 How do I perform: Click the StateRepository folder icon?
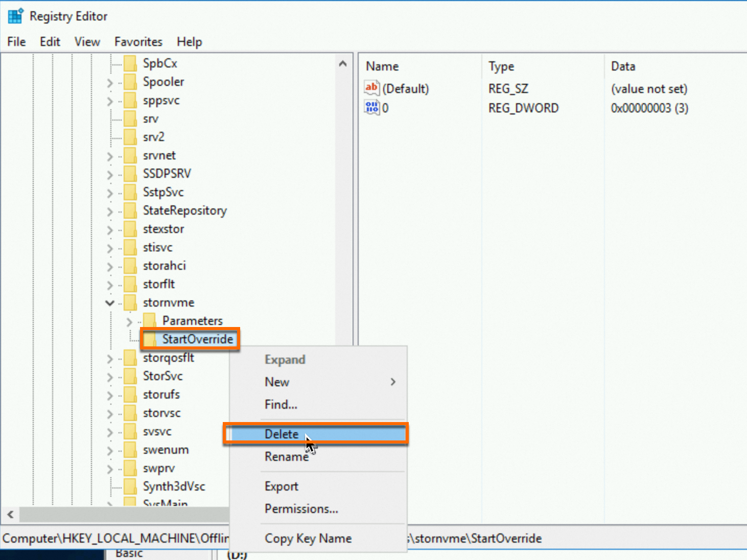(x=130, y=211)
